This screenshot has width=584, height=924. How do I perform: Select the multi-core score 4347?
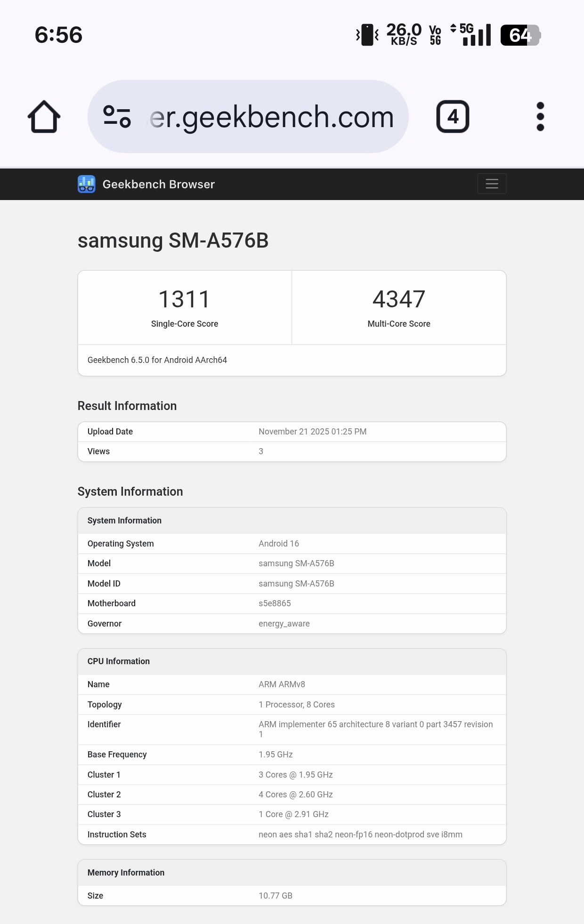click(399, 299)
